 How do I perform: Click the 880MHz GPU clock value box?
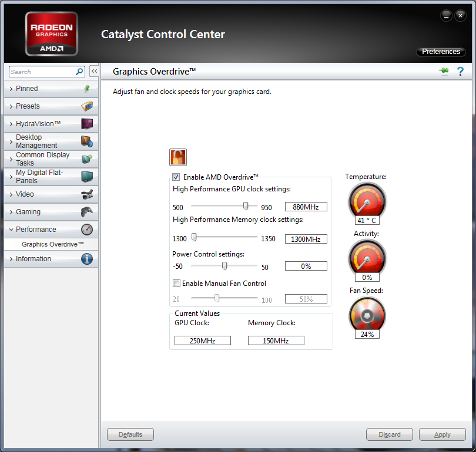[306, 207]
